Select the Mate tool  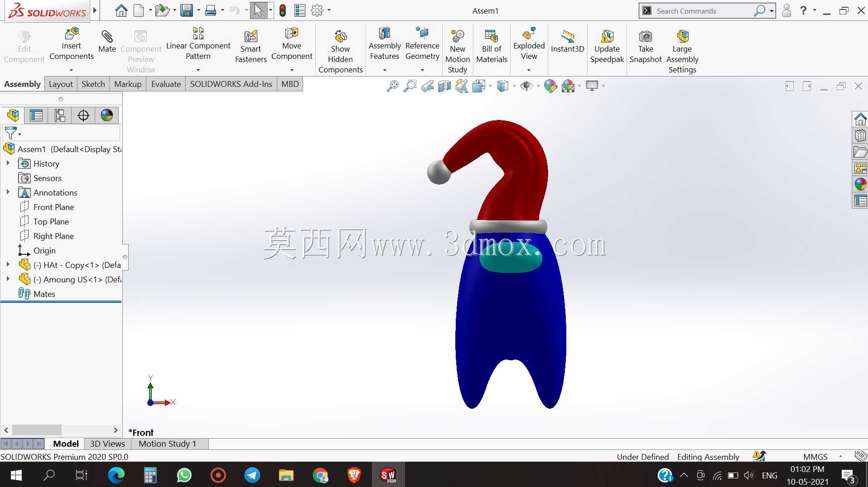click(107, 41)
